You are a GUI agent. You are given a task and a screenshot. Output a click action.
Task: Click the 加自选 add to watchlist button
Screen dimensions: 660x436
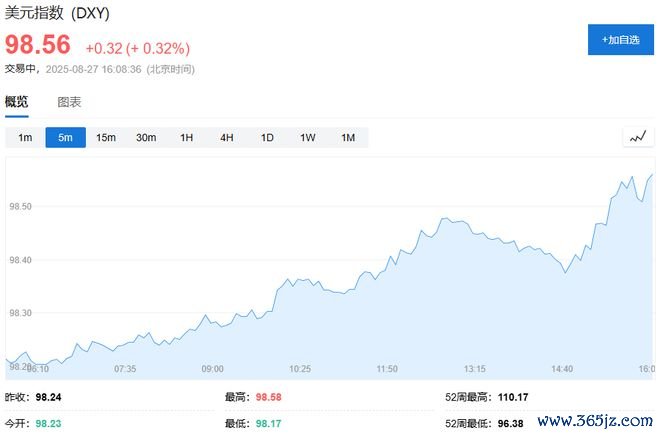click(620, 40)
